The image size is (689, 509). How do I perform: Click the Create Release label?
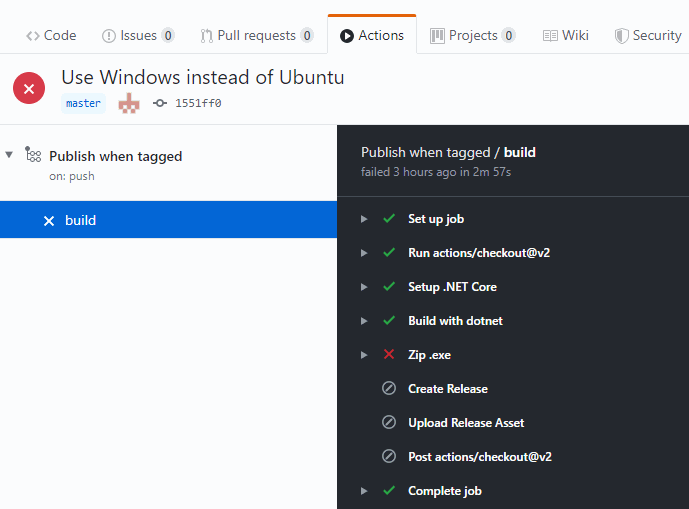click(x=448, y=389)
